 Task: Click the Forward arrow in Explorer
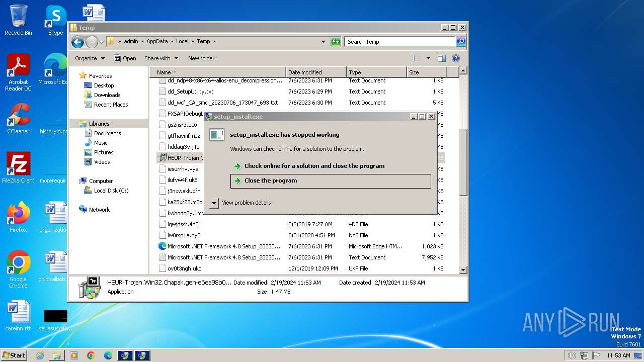pos(92,42)
